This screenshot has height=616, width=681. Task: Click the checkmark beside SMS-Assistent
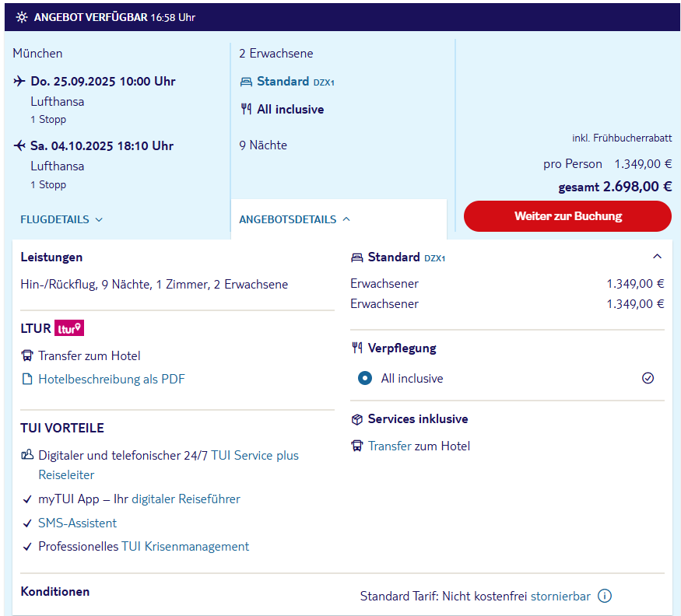27,523
